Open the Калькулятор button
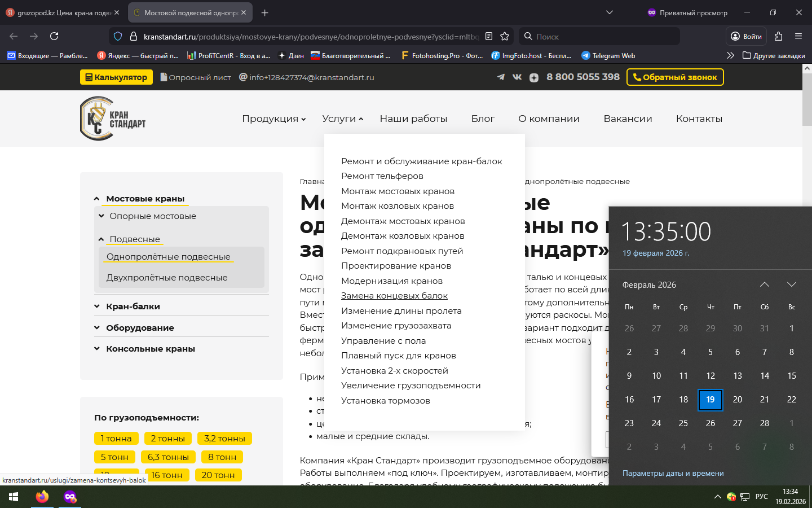The width and height of the screenshot is (812, 508). tap(116, 77)
